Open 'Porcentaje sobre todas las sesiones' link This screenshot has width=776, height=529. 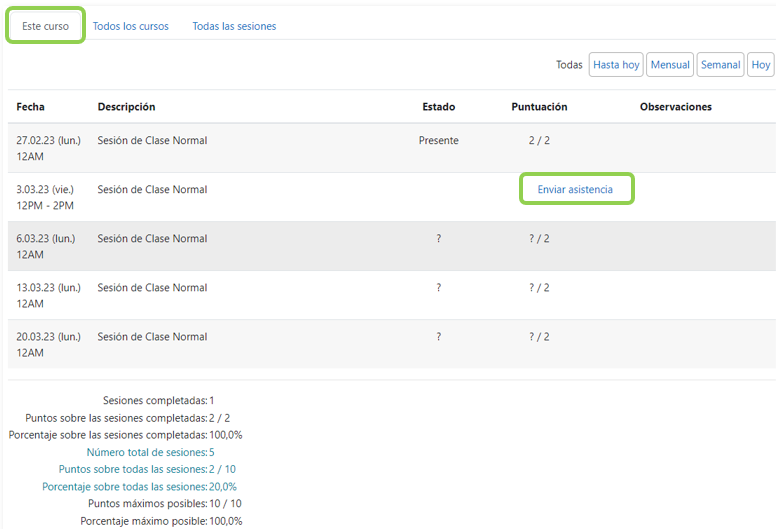[x=124, y=486]
